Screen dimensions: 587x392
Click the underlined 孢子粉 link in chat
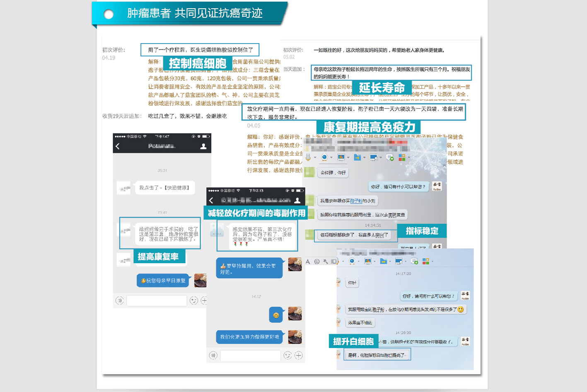[356, 201]
